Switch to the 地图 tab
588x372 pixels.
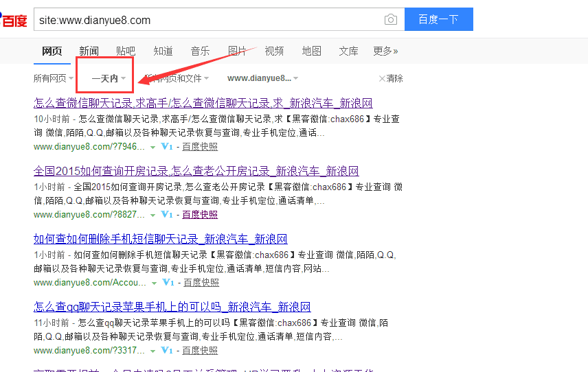pyautogui.click(x=311, y=51)
